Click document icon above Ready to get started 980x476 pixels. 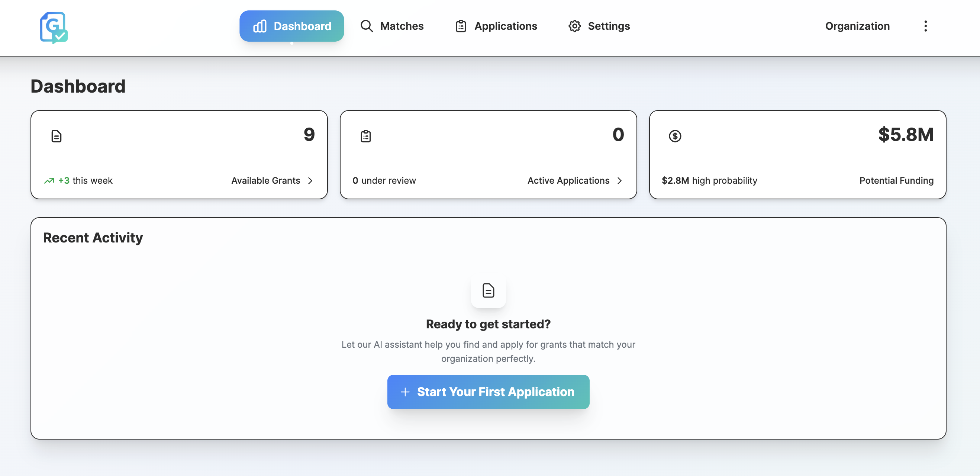click(x=488, y=291)
